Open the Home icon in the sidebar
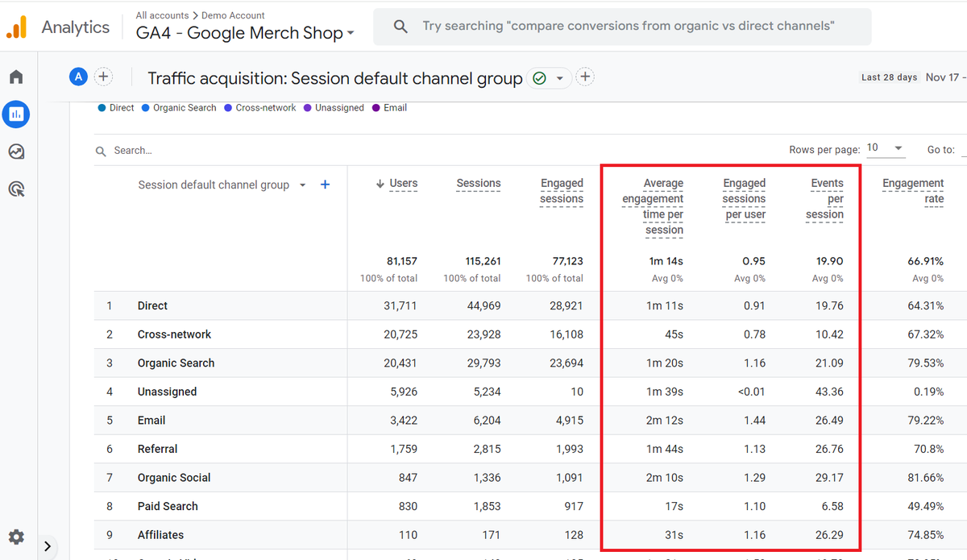Image resolution: width=967 pixels, height=560 pixels. click(x=16, y=76)
